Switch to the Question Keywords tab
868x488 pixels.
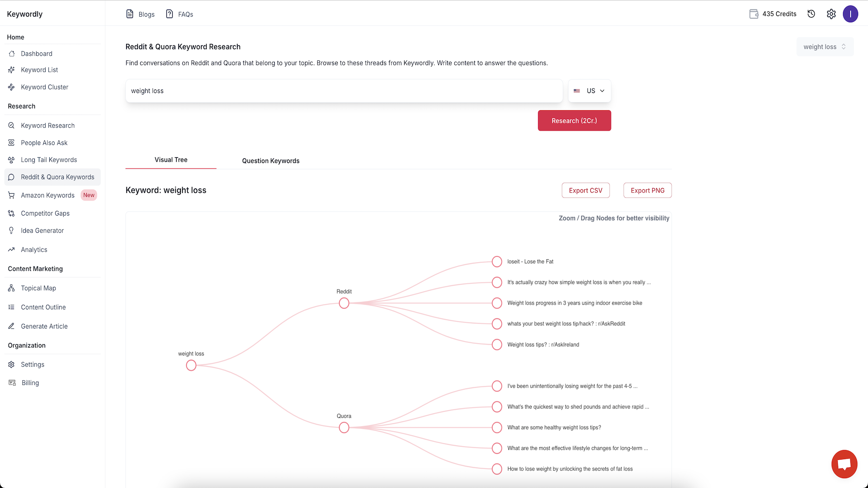(271, 161)
